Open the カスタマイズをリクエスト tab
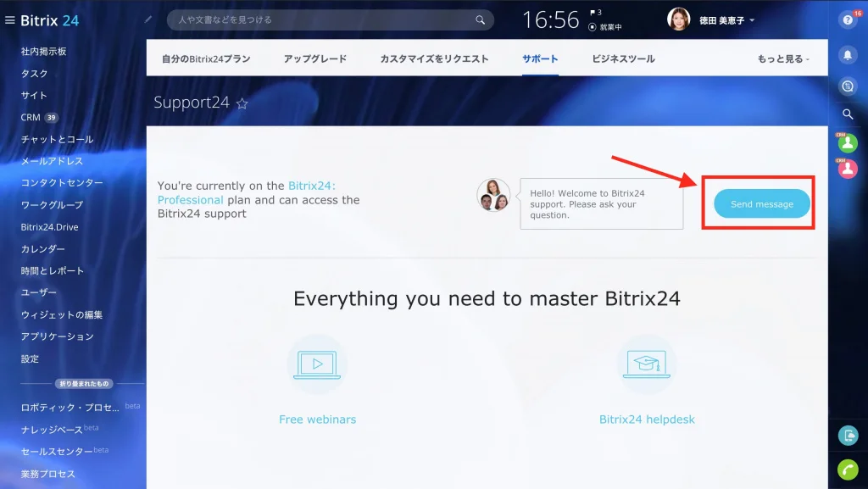 pos(434,58)
